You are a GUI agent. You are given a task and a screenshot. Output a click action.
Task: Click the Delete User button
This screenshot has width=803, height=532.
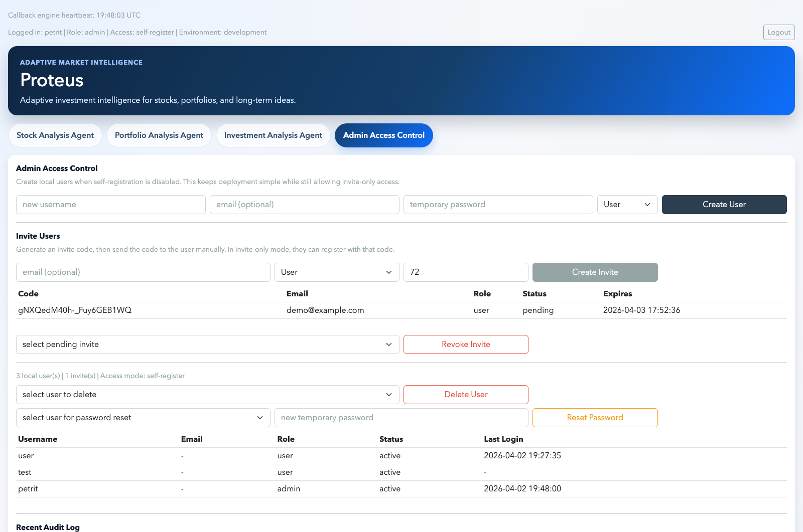[465, 394]
